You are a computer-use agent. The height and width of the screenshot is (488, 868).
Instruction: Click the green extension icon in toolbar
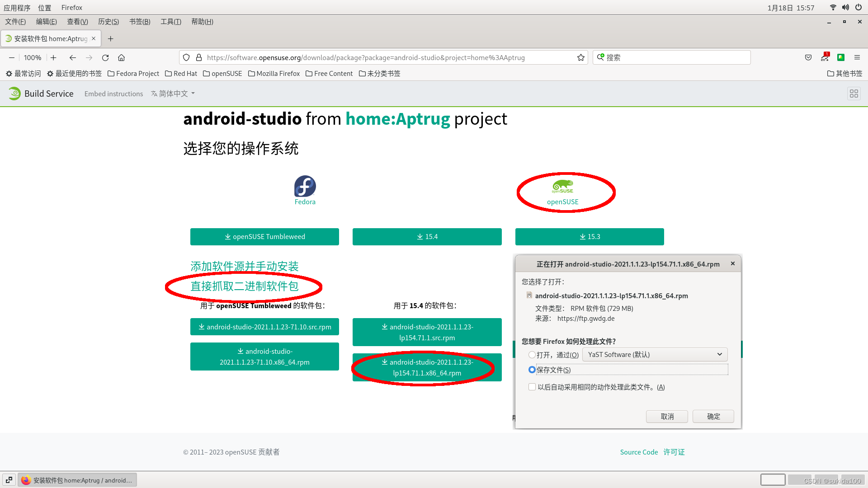click(841, 57)
